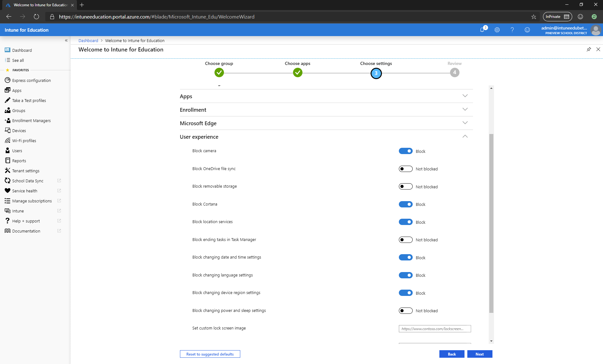Click Reset to suggested defaults button
This screenshot has height=364, width=603.
pyautogui.click(x=210, y=354)
